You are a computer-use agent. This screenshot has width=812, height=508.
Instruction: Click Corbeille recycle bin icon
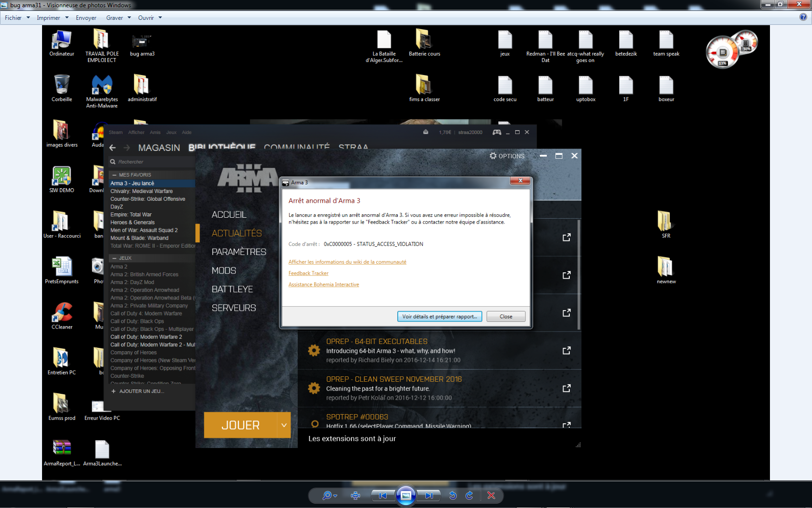click(62, 89)
